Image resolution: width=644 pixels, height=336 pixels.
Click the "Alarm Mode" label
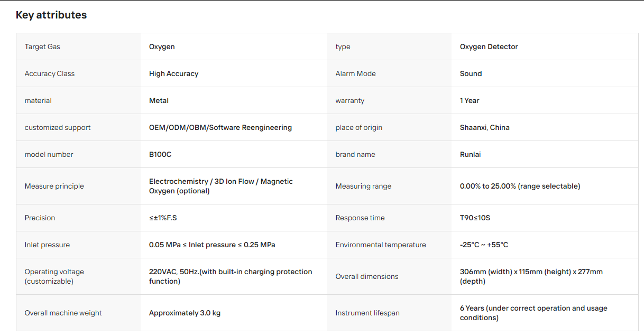click(x=356, y=73)
